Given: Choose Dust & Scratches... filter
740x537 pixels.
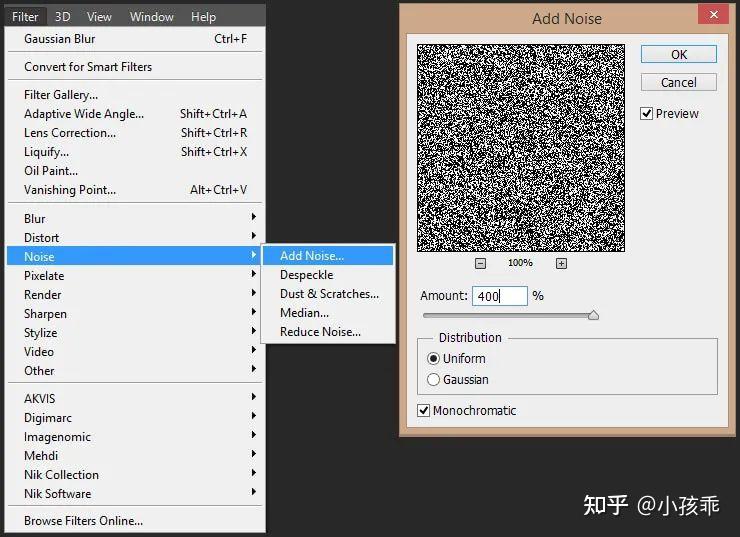Looking at the screenshot, I should (x=328, y=294).
